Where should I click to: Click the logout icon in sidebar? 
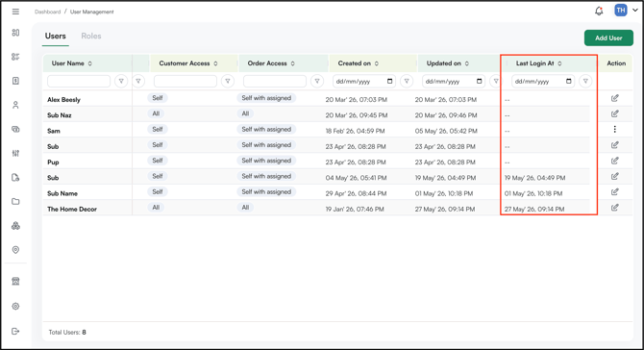click(x=15, y=331)
